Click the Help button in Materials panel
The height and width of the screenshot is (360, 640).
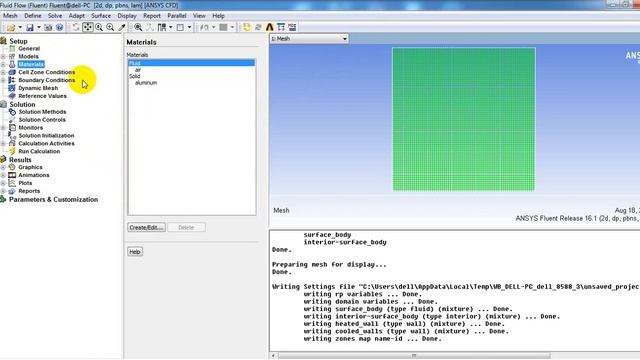coord(135,252)
